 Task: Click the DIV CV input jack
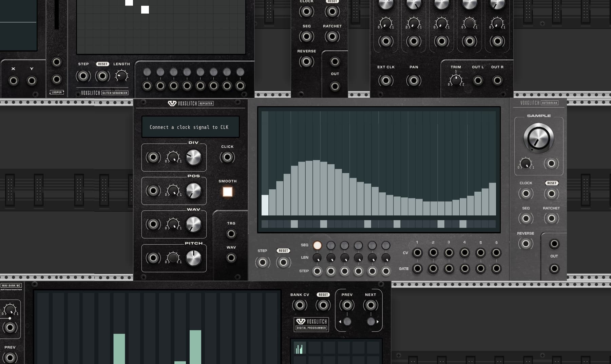153,157
